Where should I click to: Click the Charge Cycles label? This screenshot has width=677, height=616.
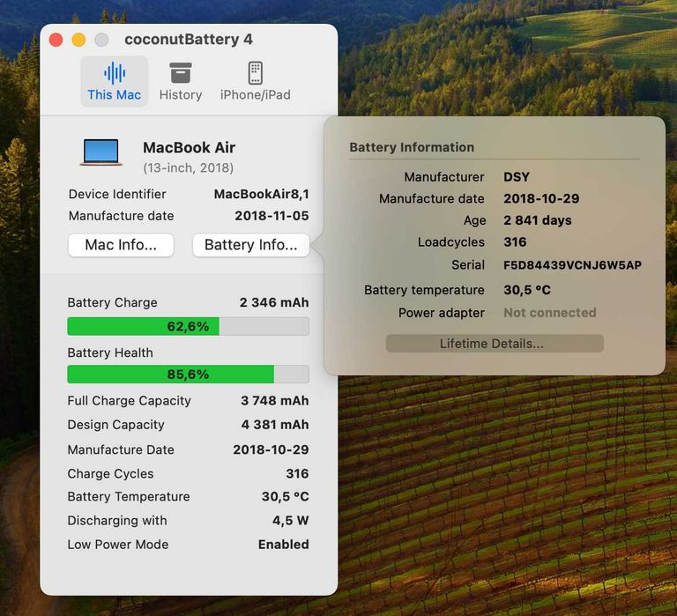click(x=110, y=474)
